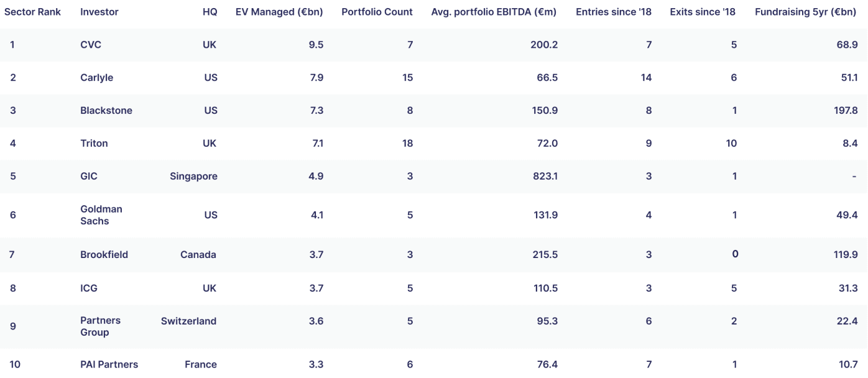The width and height of the screenshot is (868, 378).
Task: Click the Investor column header
Action: click(99, 12)
